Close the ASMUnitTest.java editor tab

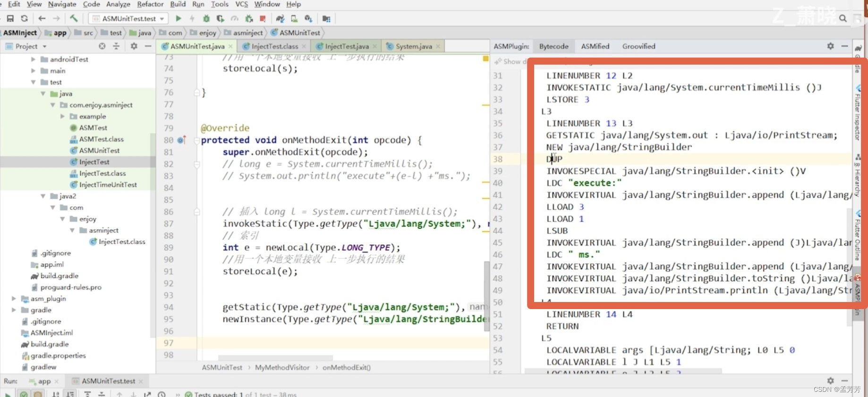coord(230,46)
